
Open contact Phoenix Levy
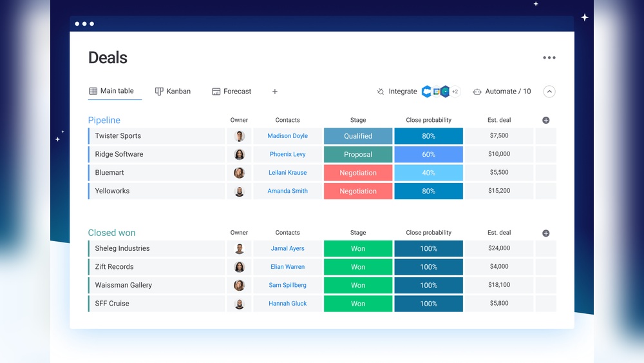tap(287, 154)
